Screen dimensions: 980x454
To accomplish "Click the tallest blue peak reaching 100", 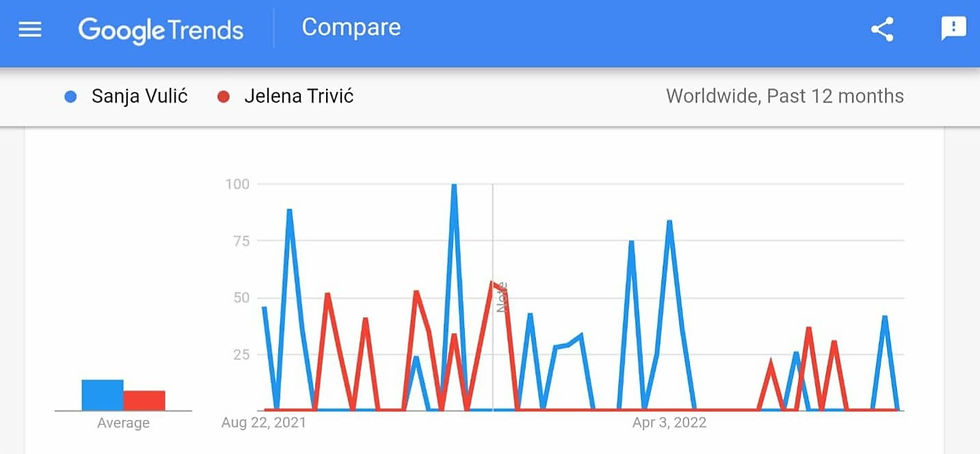I will (x=454, y=186).
